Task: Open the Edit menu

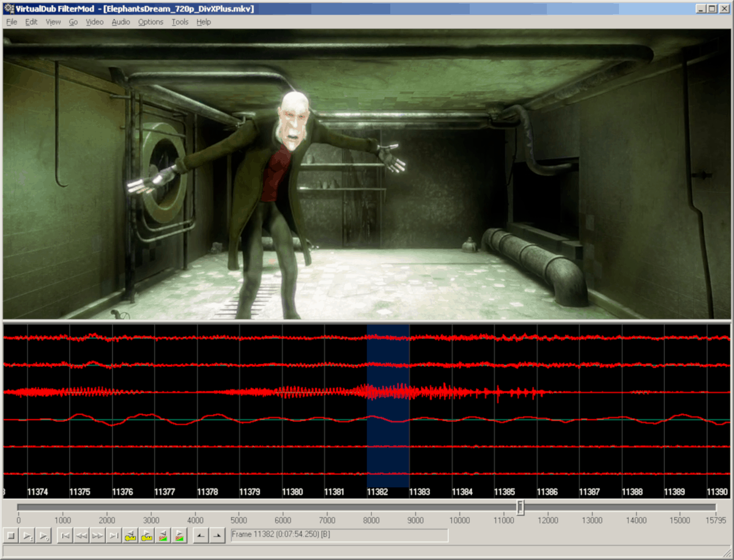Action: 31,21
